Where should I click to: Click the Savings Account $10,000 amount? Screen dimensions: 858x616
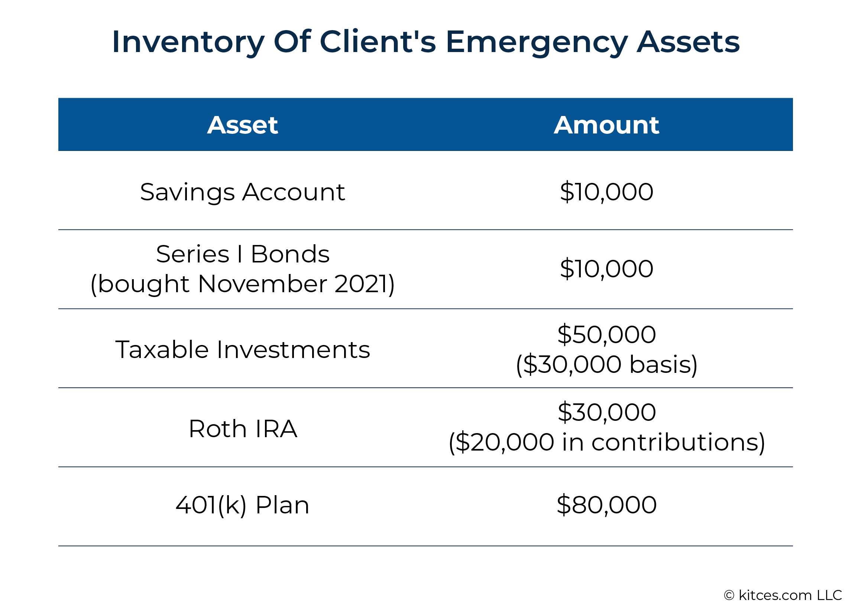[606, 192]
